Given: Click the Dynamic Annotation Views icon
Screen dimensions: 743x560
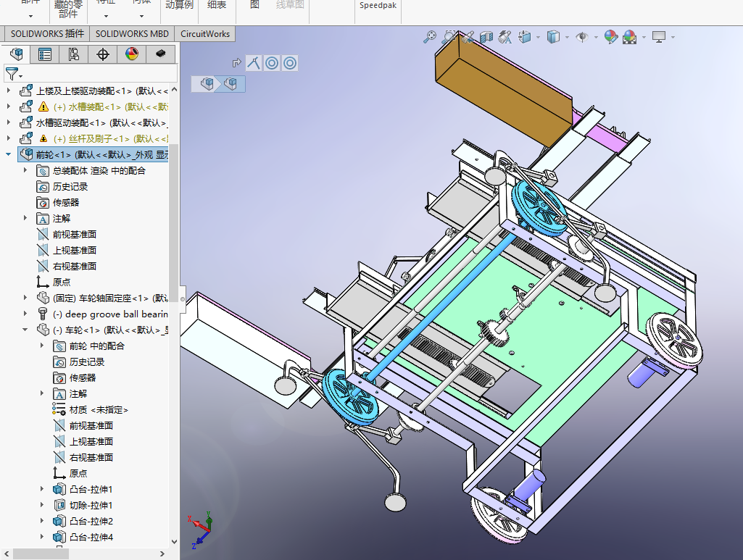Looking at the screenshot, I should click(505, 37).
